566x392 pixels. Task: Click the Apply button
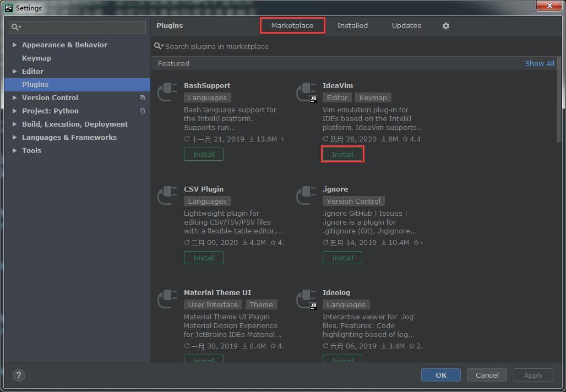[533, 375]
